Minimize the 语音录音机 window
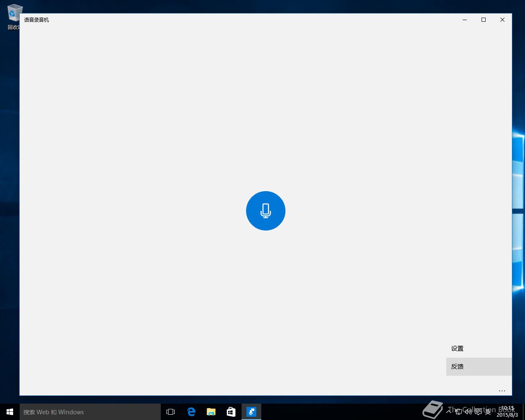Viewport: 525px width, 420px height. point(465,20)
